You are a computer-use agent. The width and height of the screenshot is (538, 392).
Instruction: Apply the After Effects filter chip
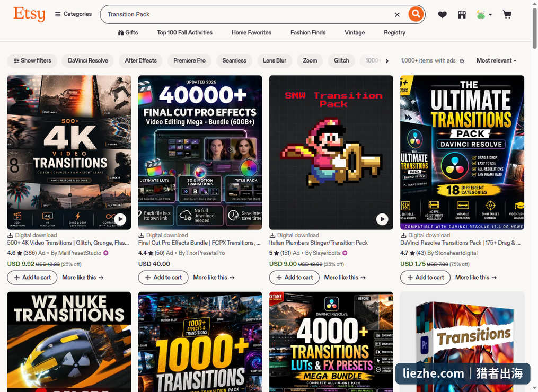click(140, 60)
